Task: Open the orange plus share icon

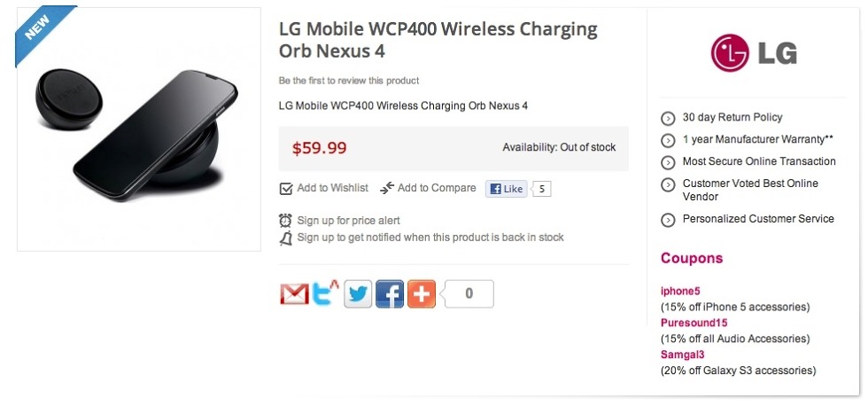Action: [422, 294]
